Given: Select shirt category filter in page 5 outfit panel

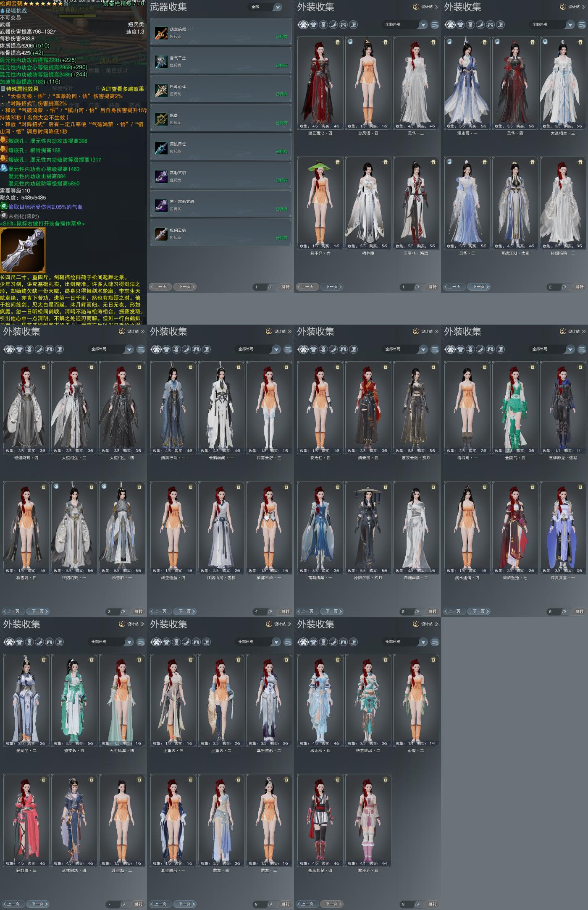Looking at the screenshot, I should tap(313, 349).
